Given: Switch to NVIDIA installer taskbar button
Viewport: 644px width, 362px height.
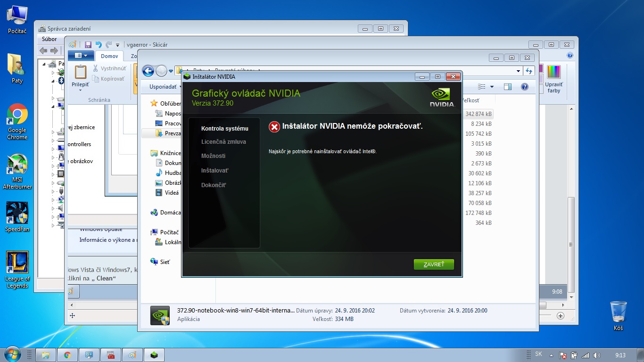Looking at the screenshot, I should pyautogui.click(x=154, y=355).
